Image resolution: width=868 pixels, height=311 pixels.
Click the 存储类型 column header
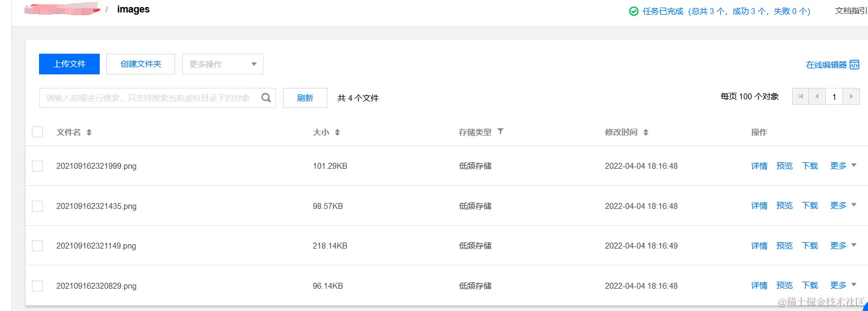(x=475, y=132)
